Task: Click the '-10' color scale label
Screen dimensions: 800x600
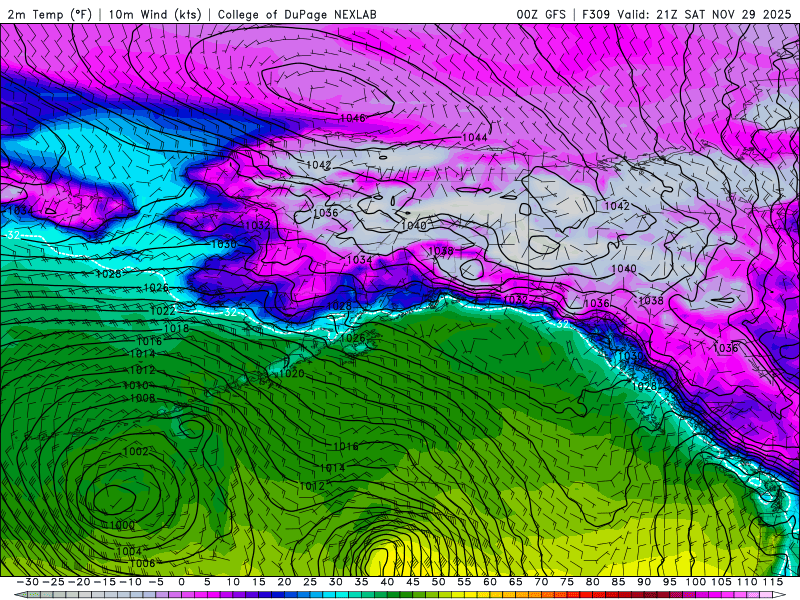Action: [130, 582]
